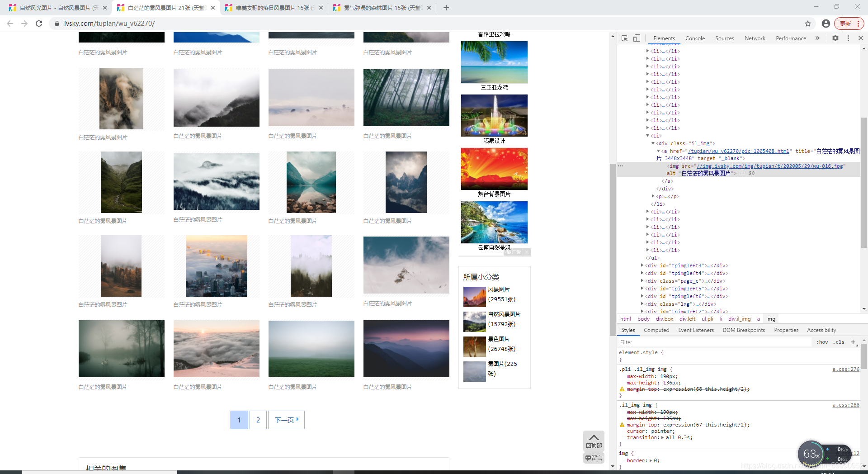Close the 自然风光图片 browser tab
868x474 pixels.
pyautogui.click(x=105, y=8)
